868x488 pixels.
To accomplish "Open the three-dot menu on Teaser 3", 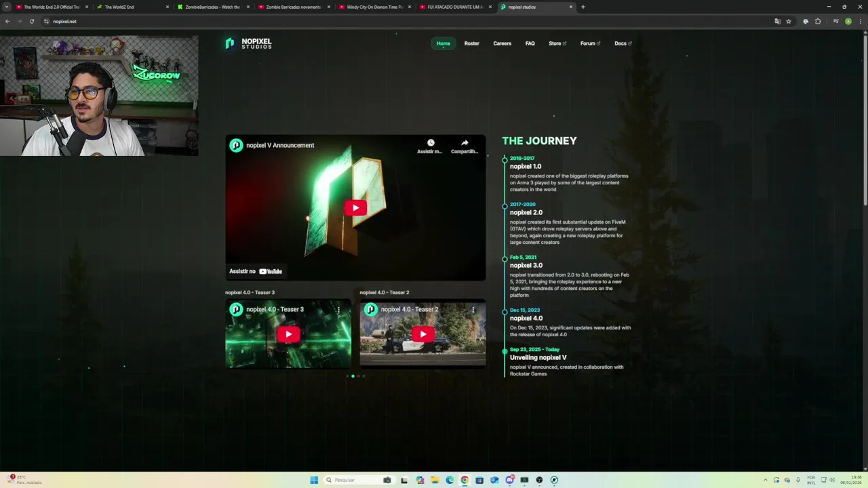I will [x=338, y=310].
